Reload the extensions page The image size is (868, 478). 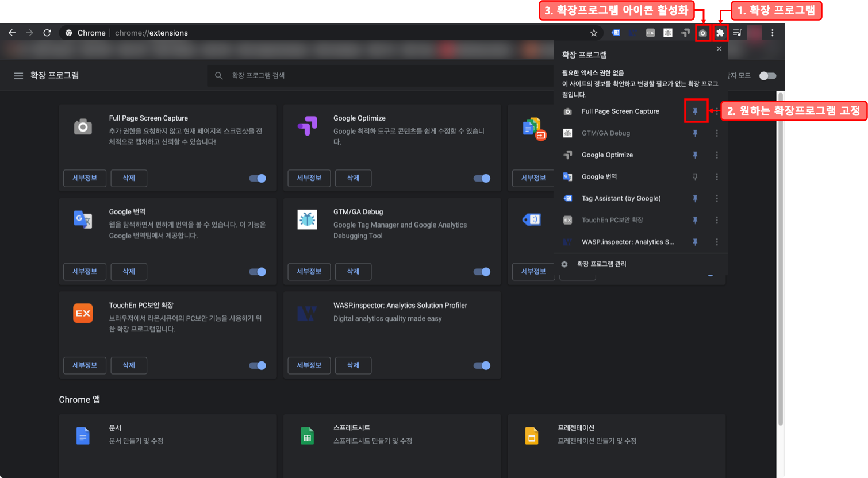point(47,33)
